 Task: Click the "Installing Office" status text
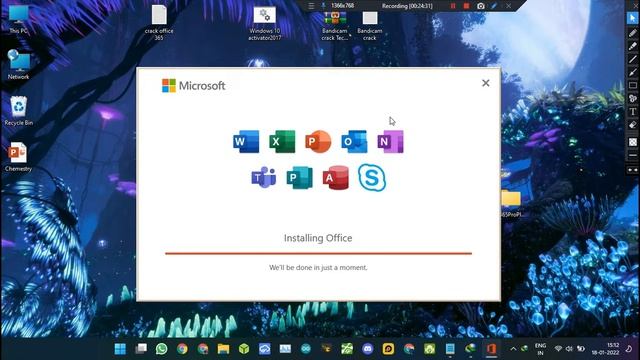tap(318, 238)
